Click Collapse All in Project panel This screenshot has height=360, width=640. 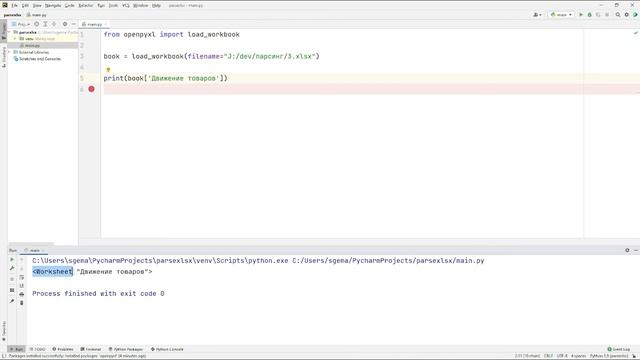[x=54, y=24]
